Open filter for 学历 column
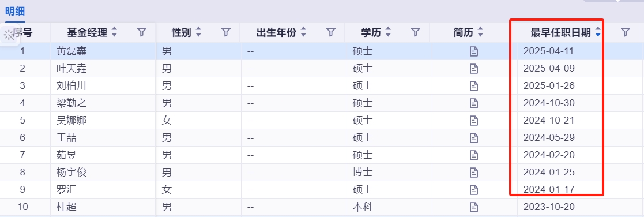The image size is (644, 217). click(x=416, y=32)
